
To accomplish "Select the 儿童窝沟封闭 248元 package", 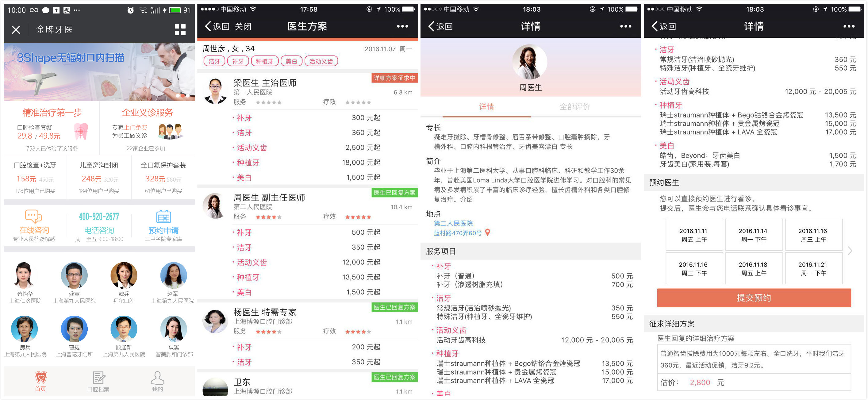I will (x=99, y=178).
